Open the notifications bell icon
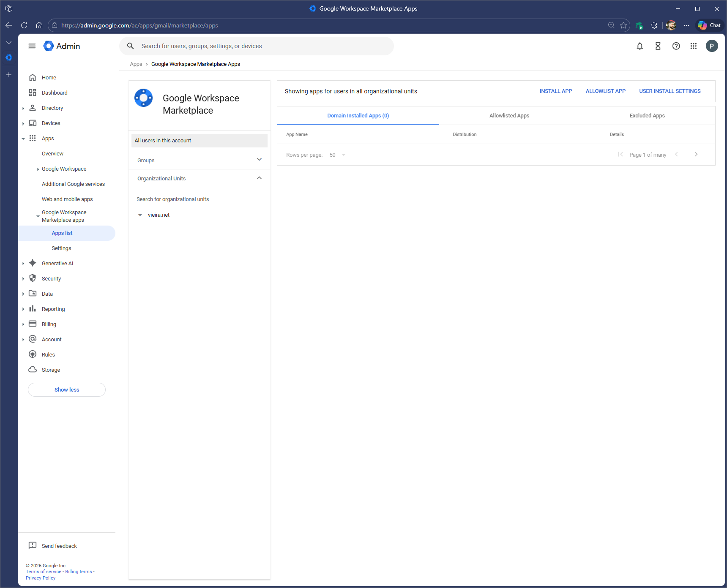The image size is (727, 588). [x=640, y=46]
